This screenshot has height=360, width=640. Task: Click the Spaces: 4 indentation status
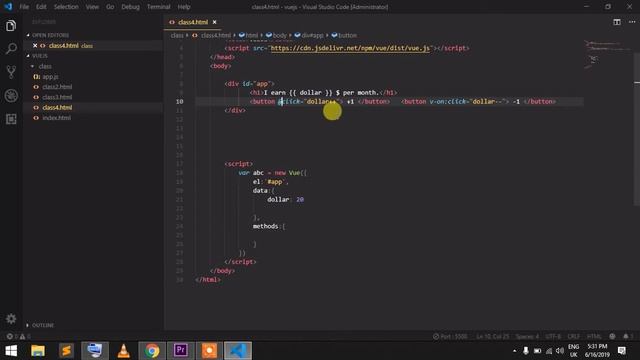pos(527,336)
